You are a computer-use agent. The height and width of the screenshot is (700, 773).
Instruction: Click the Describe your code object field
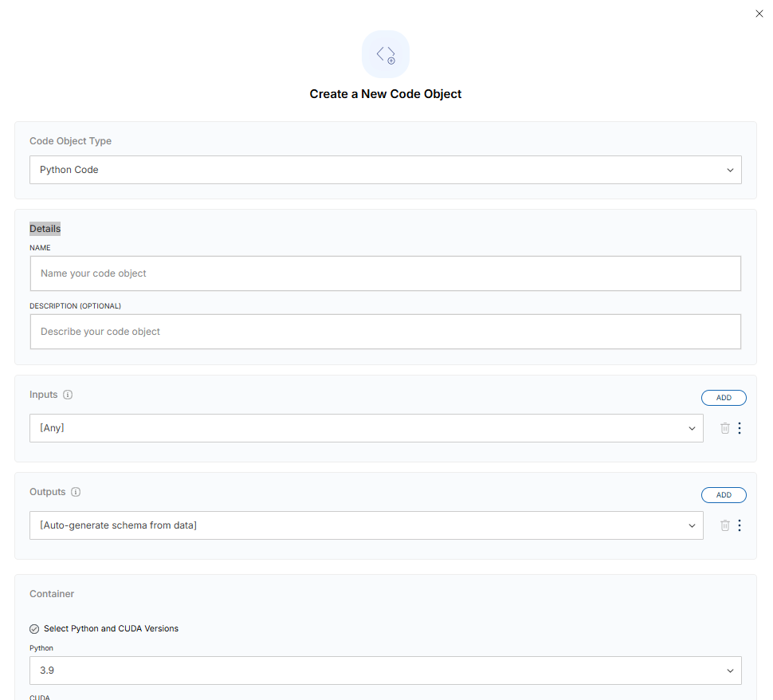coord(386,332)
